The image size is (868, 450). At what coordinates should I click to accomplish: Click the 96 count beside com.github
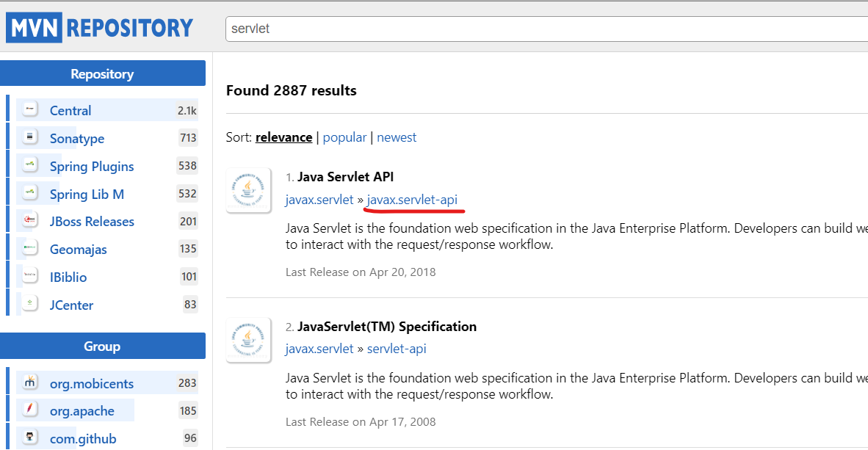pos(190,438)
